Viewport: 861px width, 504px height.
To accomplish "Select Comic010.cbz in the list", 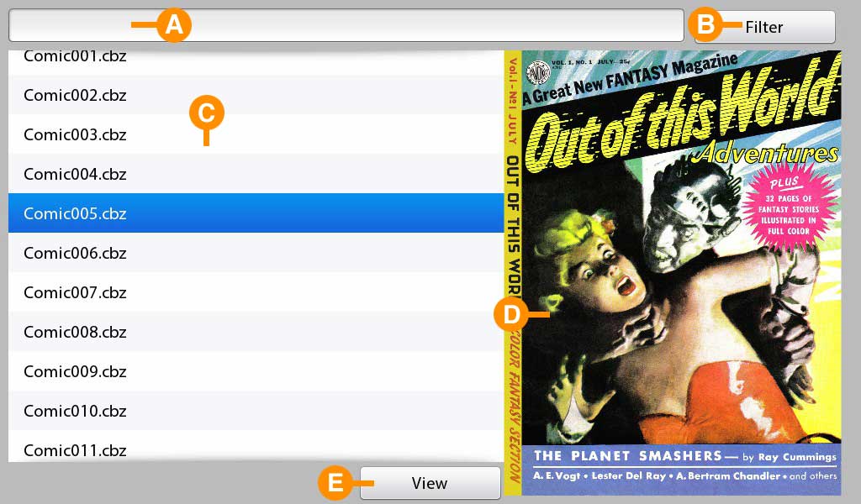I will tap(256, 410).
